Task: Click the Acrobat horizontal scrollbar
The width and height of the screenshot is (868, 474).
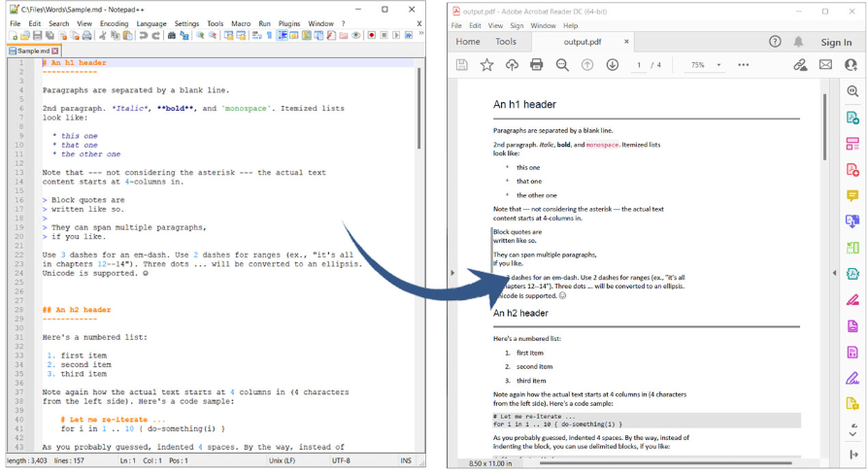Action: (664, 463)
